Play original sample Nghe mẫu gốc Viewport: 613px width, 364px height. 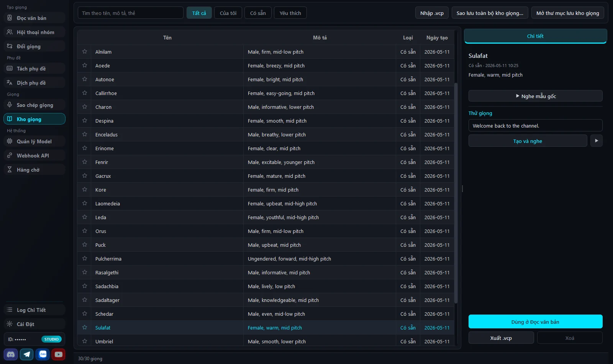point(535,96)
